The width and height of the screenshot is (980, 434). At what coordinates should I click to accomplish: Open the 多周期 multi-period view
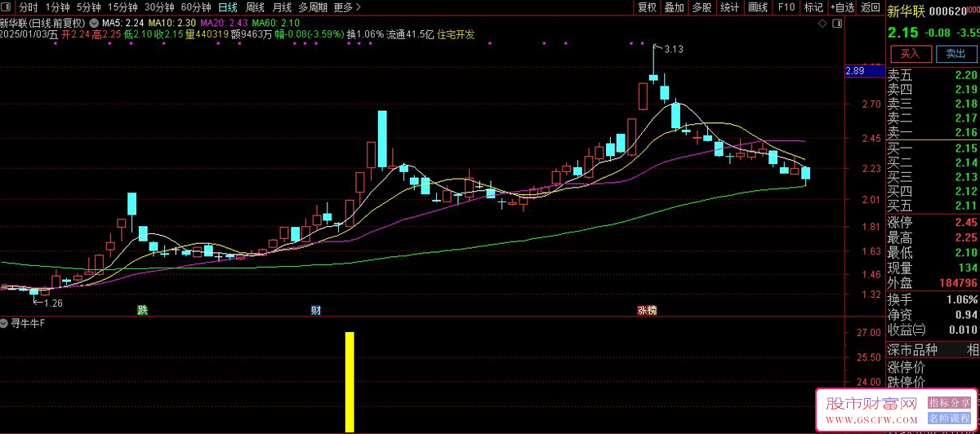point(313,7)
